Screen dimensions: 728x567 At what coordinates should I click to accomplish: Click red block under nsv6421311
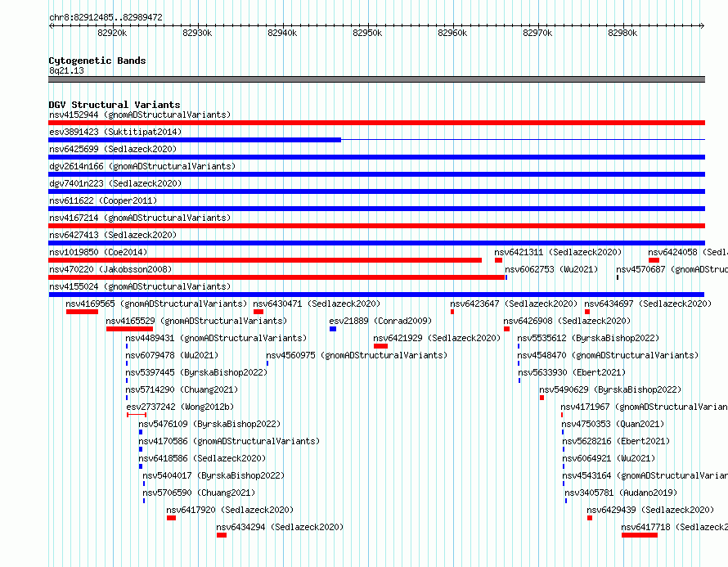click(x=499, y=260)
